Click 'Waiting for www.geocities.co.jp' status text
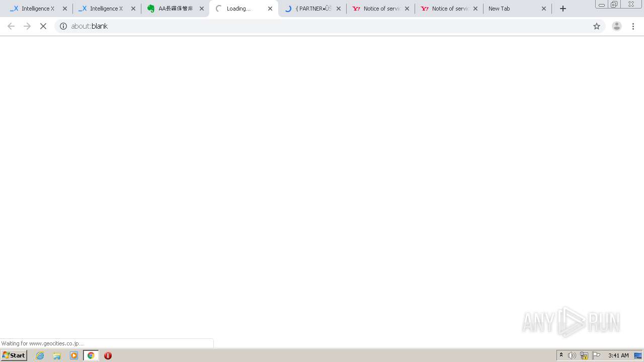Screen dimensions: 644x362 [42, 343]
